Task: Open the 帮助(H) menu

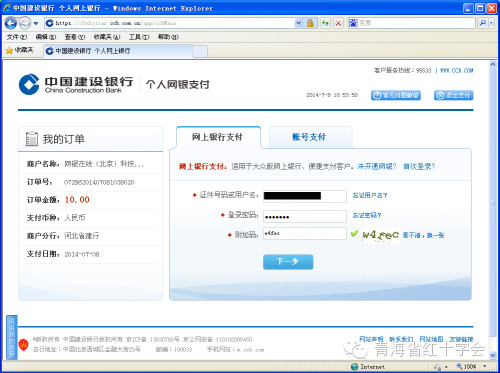Action: click(168, 37)
